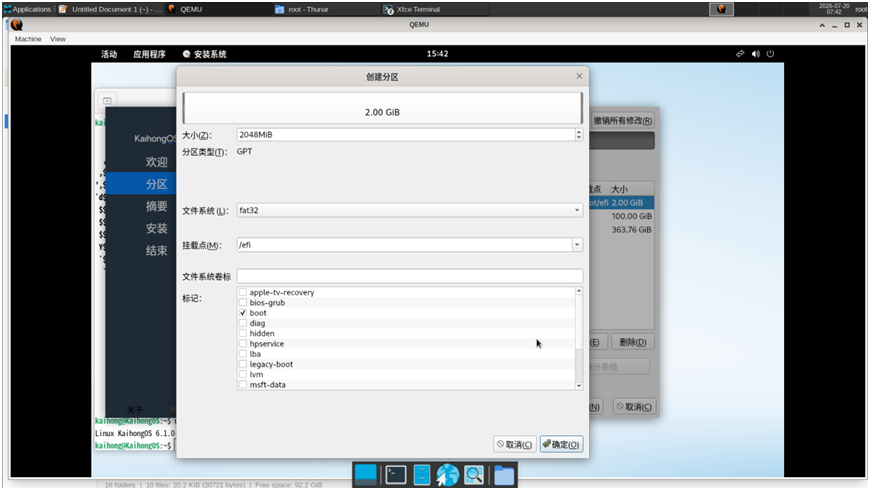Viewport: 870px width, 490px height.
Task: Close the 创建分区 dialog
Action: [x=579, y=76]
